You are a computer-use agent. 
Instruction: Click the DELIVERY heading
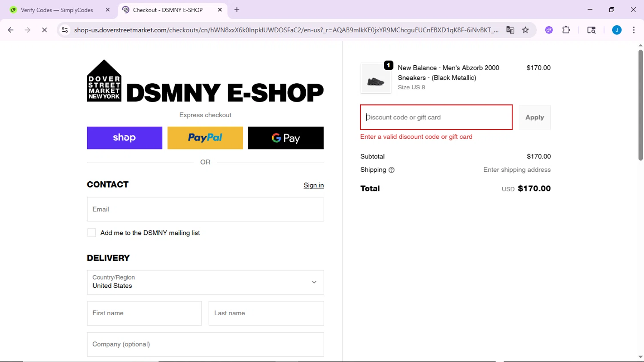pyautogui.click(x=108, y=258)
